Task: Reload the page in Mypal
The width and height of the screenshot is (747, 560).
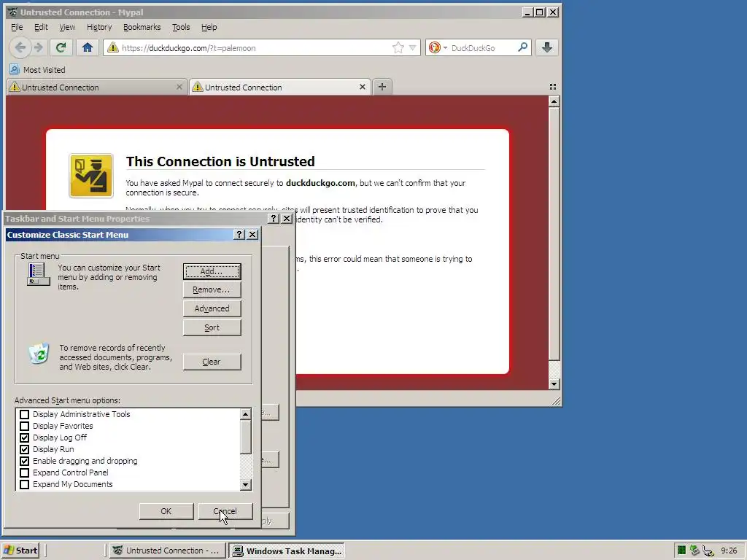Action: [61, 47]
